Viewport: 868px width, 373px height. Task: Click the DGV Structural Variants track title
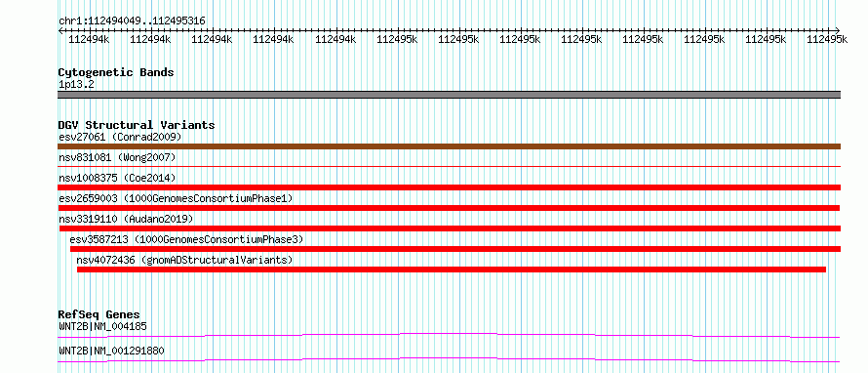137,125
